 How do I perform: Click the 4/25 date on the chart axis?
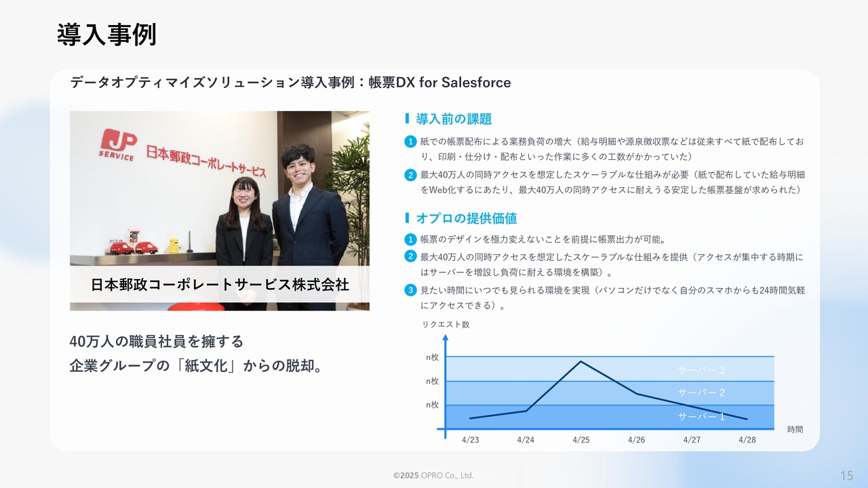click(580, 440)
